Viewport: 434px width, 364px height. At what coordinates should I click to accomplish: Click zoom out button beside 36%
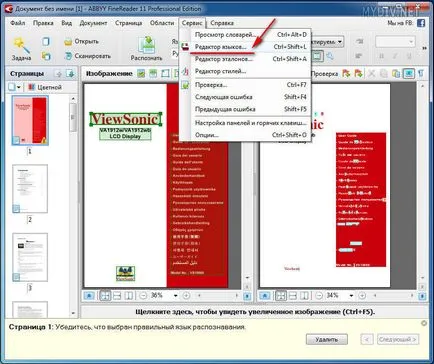pos(143,296)
